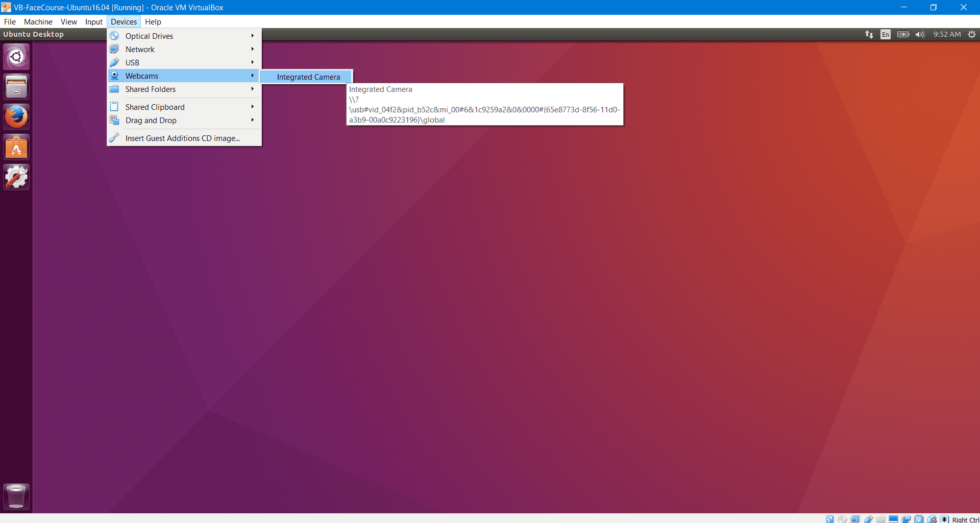Click the Ubuntu Desktop panel title

tap(33, 34)
